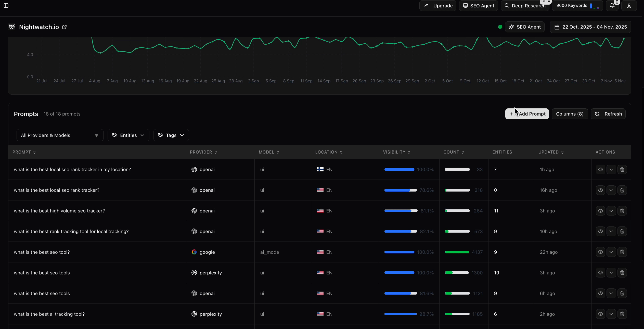The height and width of the screenshot is (329, 644).
Task: Click the Refresh button
Action: click(x=608, y=114)
